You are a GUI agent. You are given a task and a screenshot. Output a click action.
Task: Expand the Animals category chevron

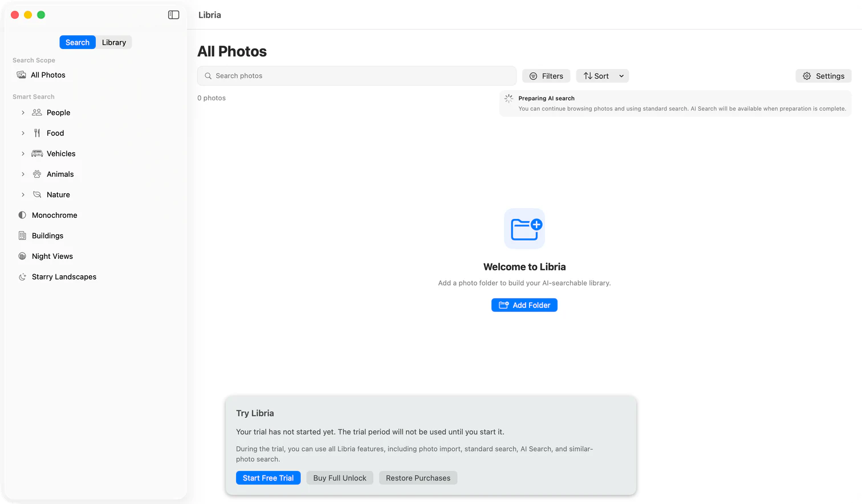pyautogui.click(x=23, y=174)
